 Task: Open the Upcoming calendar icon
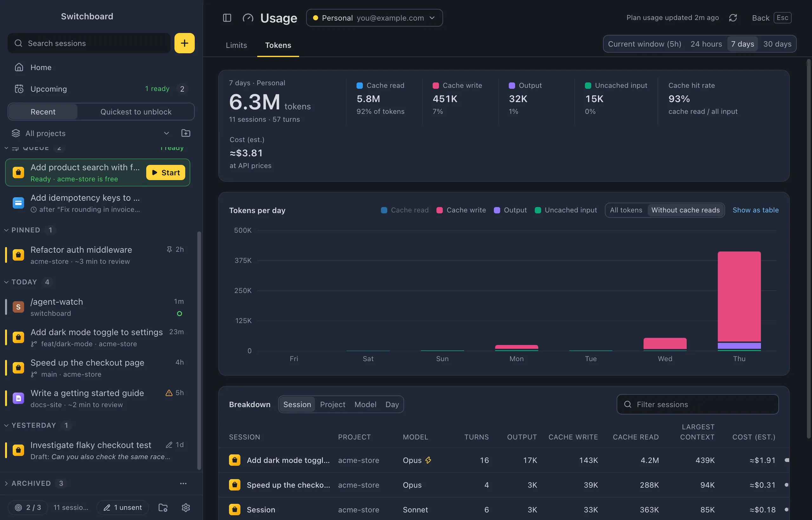click(19, 89)
